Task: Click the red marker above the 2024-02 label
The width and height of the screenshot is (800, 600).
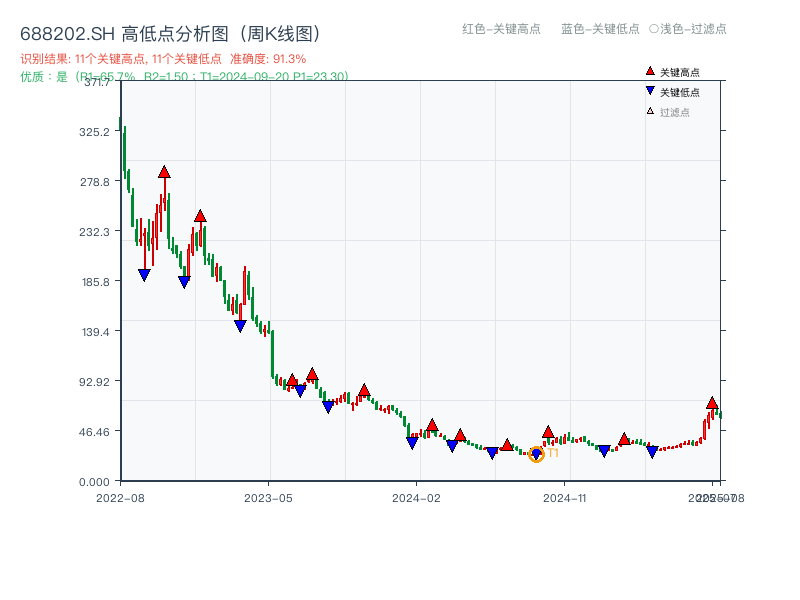Action: [432, 424]
